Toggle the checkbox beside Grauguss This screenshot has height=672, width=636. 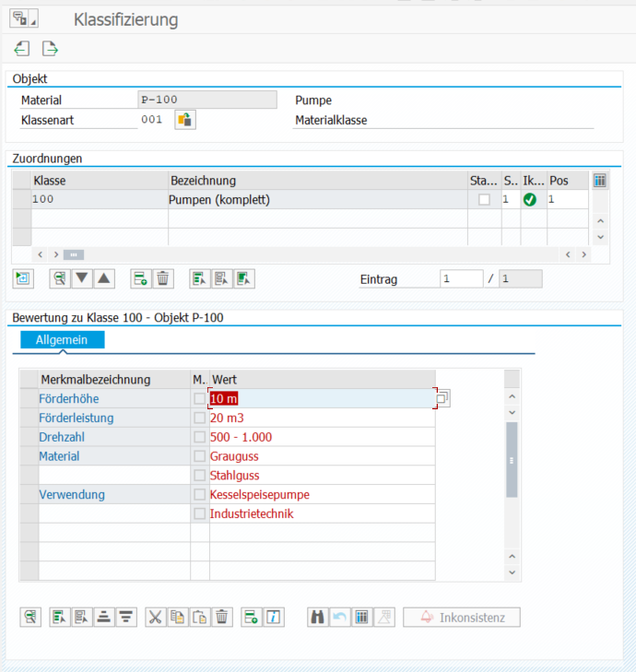tap(199, 456)
